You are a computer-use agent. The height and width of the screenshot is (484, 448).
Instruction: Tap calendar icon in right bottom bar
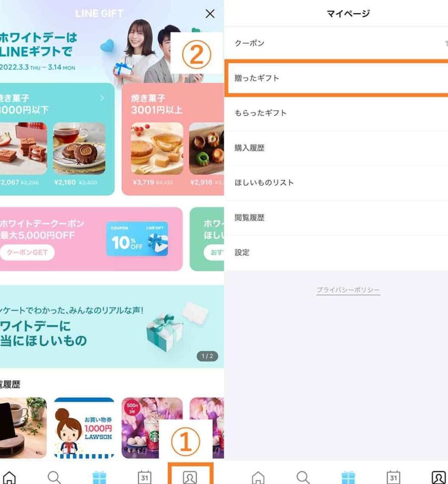[x=393, y=477]
